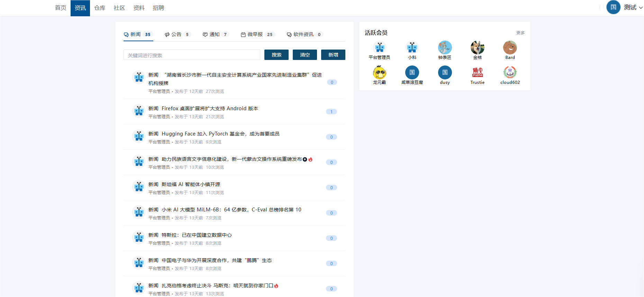This screenshot has width=644, height=297.
Task: Open the 金桔 dog avatar
Action: point(477,47)
